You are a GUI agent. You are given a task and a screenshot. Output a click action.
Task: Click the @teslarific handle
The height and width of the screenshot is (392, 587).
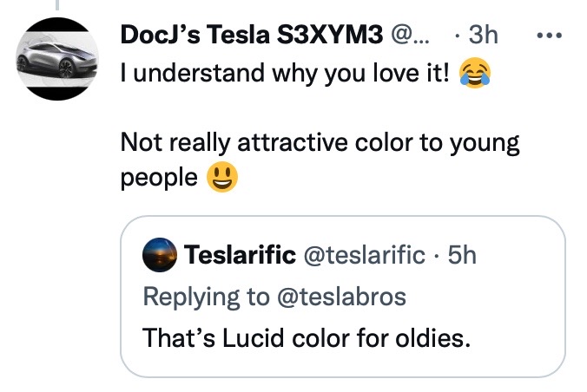pyautogui.click(x=363, y=255)
